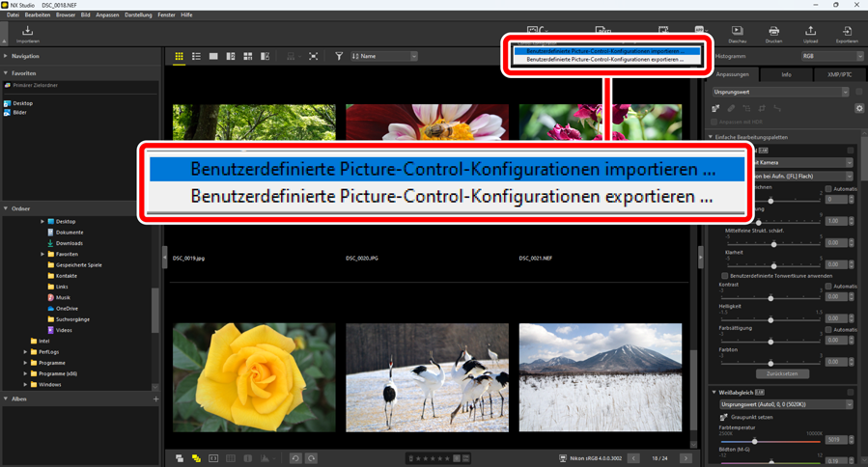Click the Drucken printer icon
The image size is (868, 467).
773,33
